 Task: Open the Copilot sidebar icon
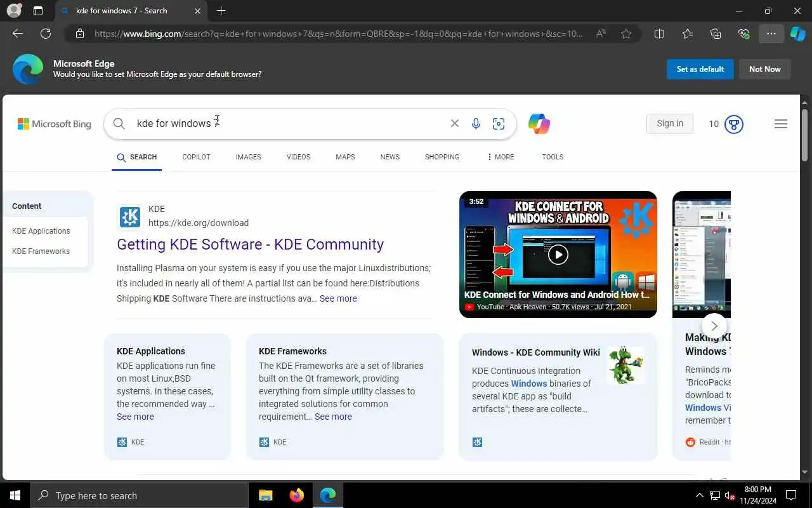(798, 34)
